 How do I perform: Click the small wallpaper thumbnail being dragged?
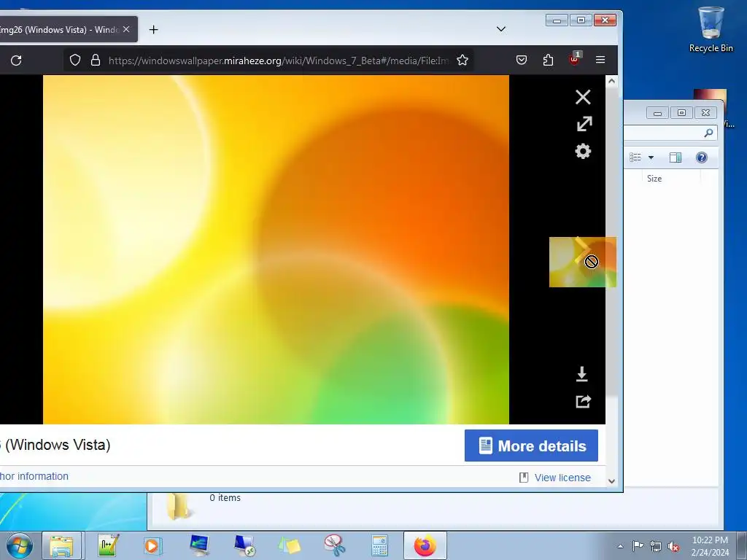(583, 262)
